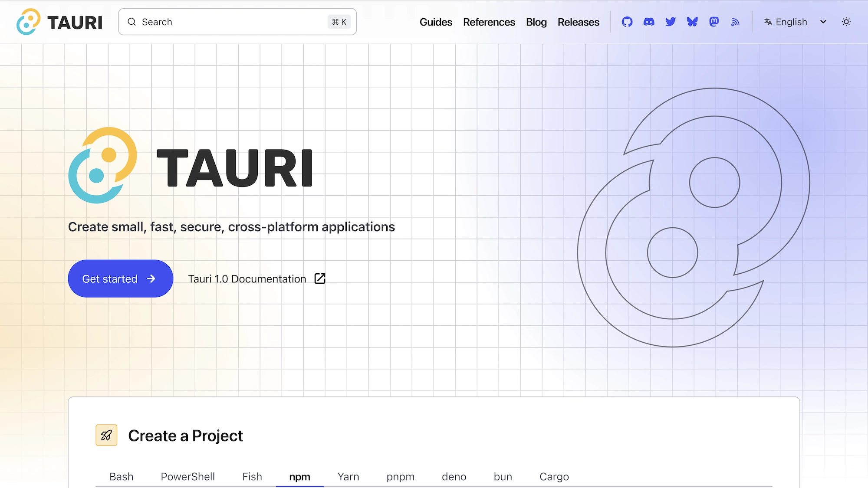Join the Tauri Discord
Screen dimensions: 868x488
[x=649, y=22]
